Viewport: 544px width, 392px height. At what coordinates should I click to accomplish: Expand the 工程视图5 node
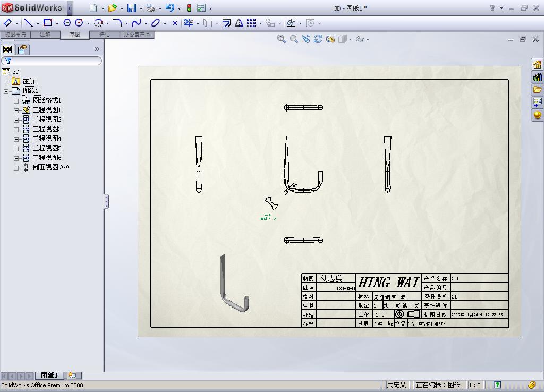point(16,149)
